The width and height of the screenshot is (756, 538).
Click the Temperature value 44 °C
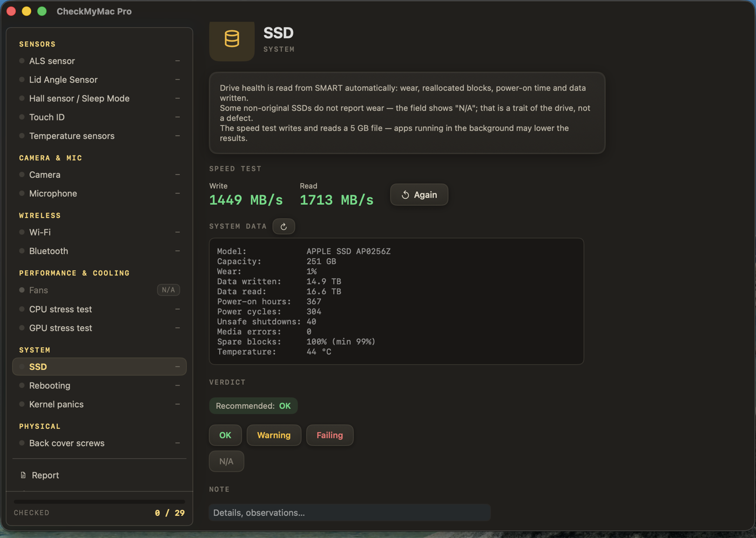coord(319,352)
